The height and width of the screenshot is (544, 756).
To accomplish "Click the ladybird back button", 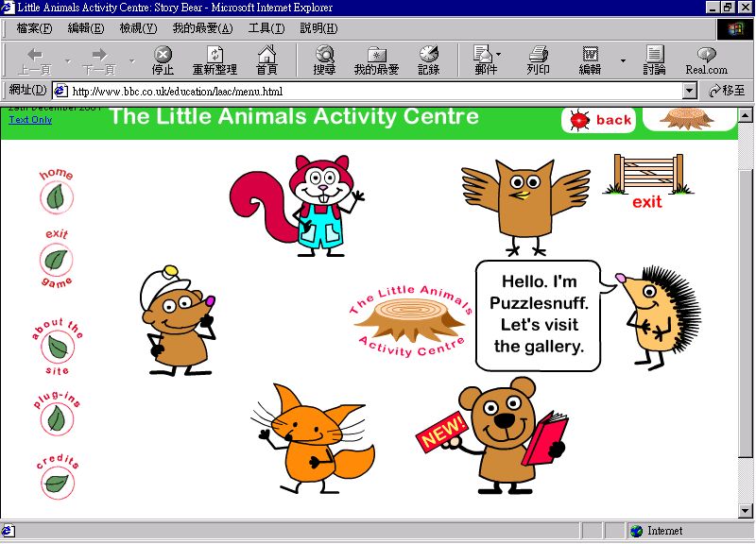I will tap(599, 120).
